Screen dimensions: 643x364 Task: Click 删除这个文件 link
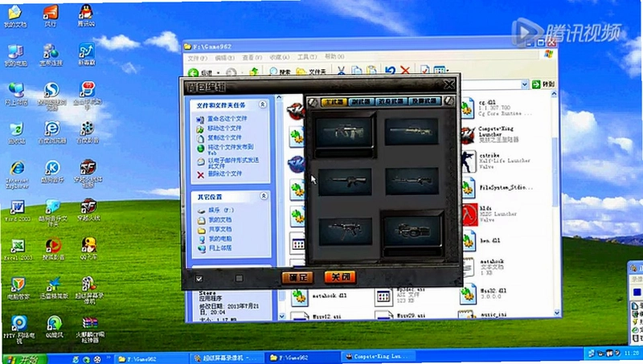point(225,174)
